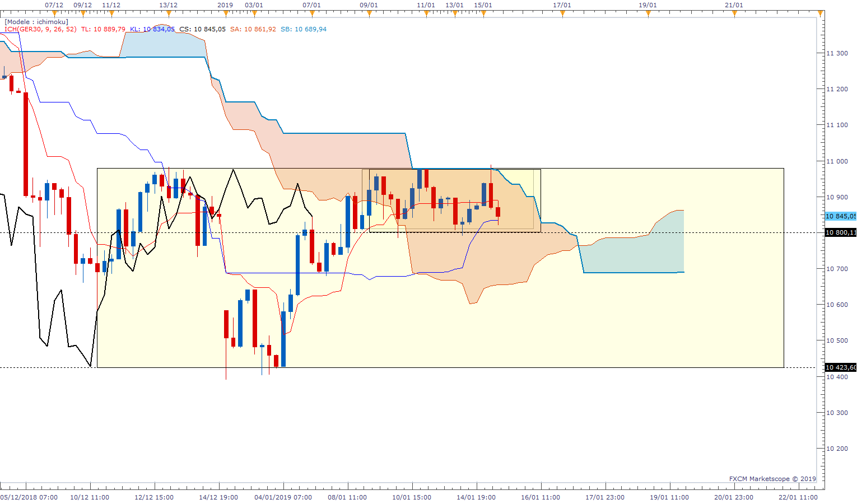
Task: Click the orange triangle marker for 11/01
Action: [x=426, y=13]
